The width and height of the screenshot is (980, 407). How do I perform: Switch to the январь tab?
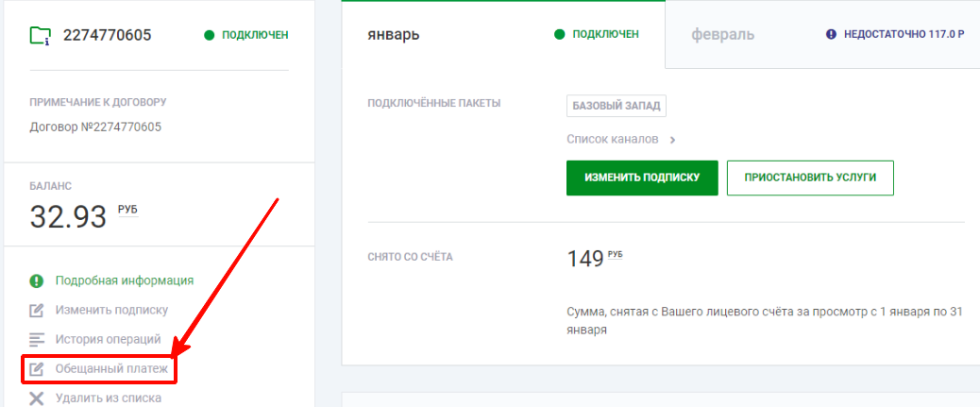click(x=394, y=35)
